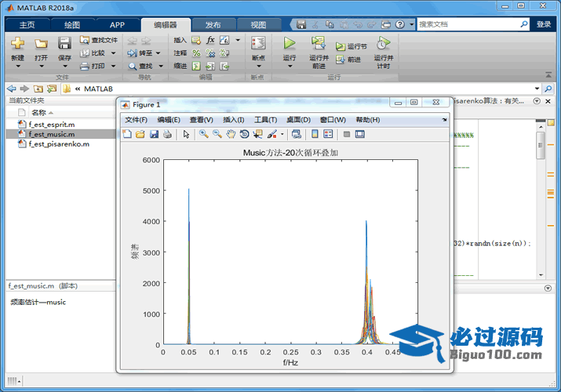Screen dimensions: 561x392
Task: Click the Compare (比较) tool
Action: 93,53
